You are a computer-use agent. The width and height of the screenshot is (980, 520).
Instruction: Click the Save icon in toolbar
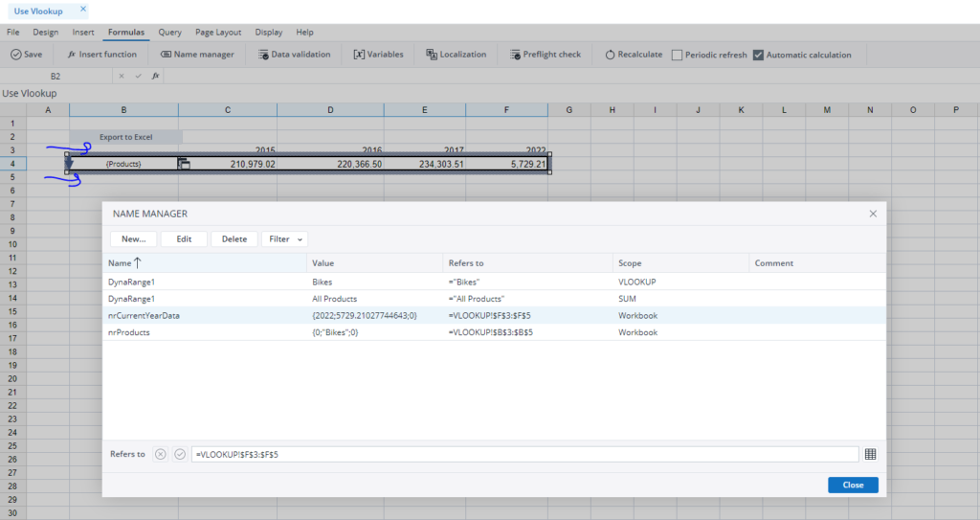(15, 55)
